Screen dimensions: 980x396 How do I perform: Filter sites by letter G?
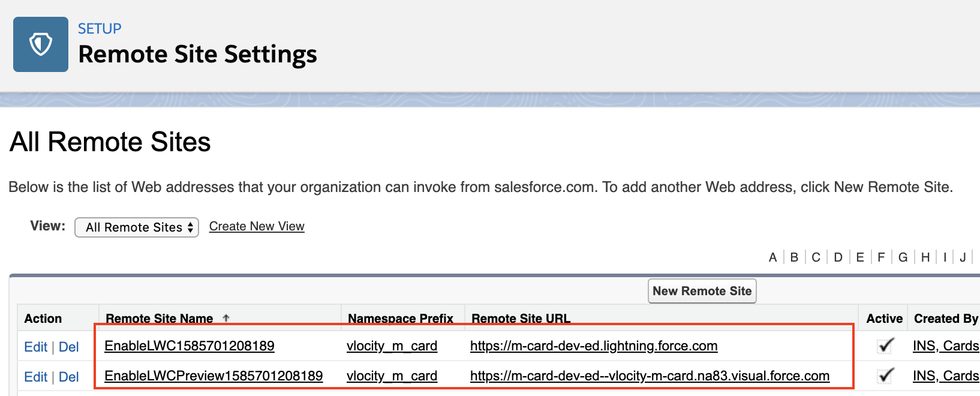(903, 257)
